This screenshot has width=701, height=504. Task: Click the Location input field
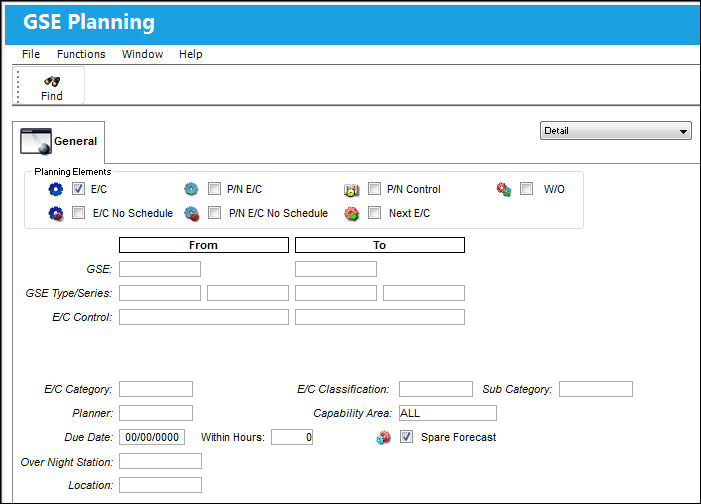click(x=160, y=485)
